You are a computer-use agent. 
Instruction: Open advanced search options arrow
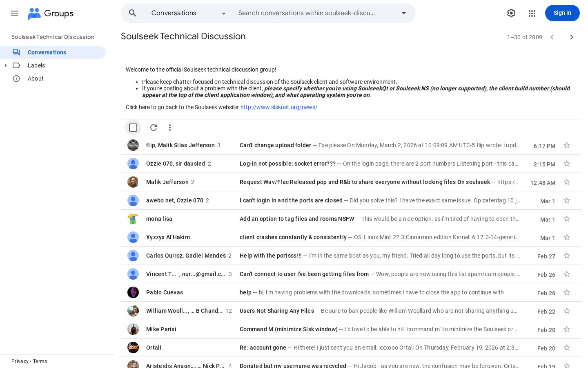(404, 13)
